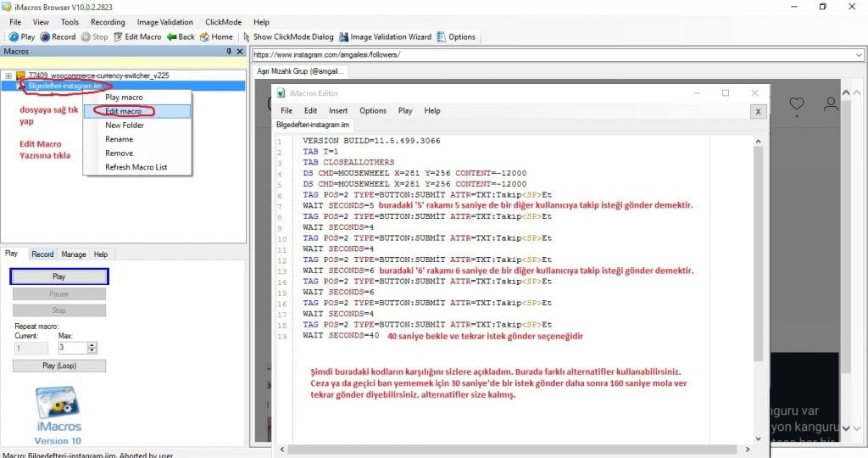Screen dimensions: 868x458
Task: Click the Record toolbar button
Action: click(x=58, y=37)
